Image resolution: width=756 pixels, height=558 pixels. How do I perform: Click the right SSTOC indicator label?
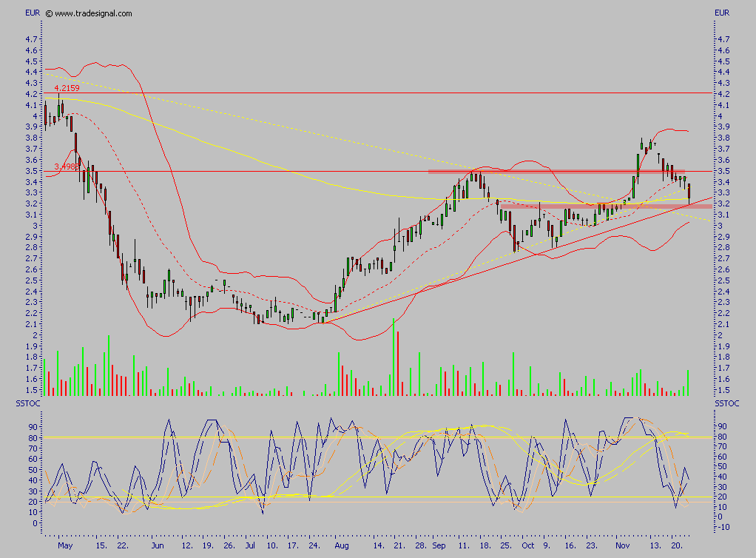point(726,403)
